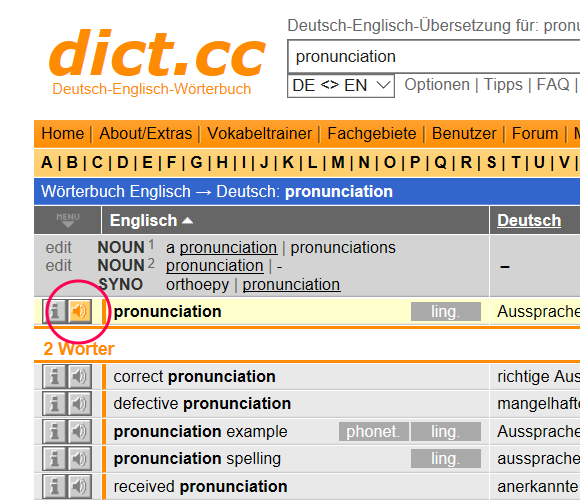The width and height of the screenshot is (580, 500).
Task: Jump to letter E in alphabet index
Action: coord(147,163)
